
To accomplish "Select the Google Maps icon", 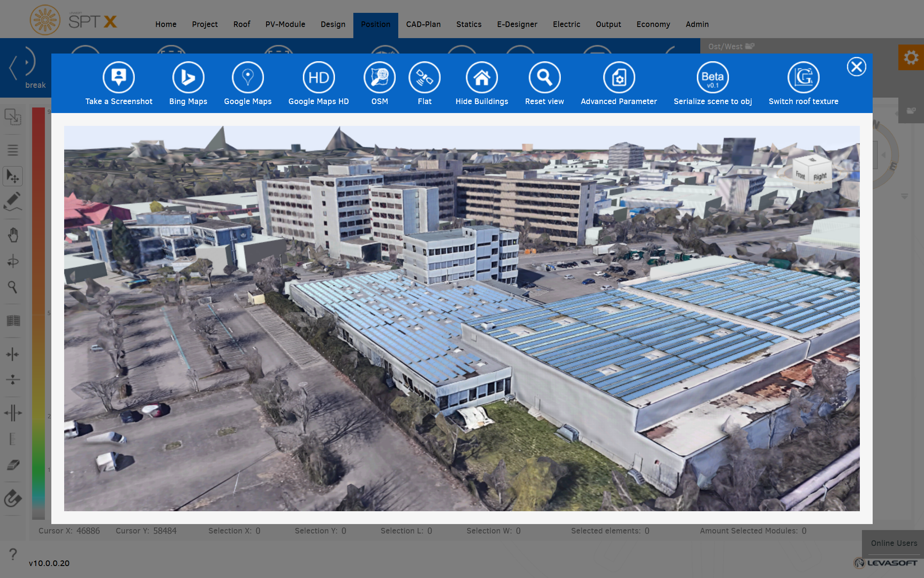I will [x=248, y=77].
